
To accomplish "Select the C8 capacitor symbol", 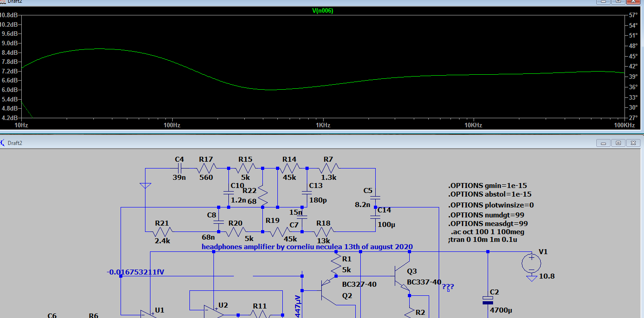I will [x=218, y=222].
